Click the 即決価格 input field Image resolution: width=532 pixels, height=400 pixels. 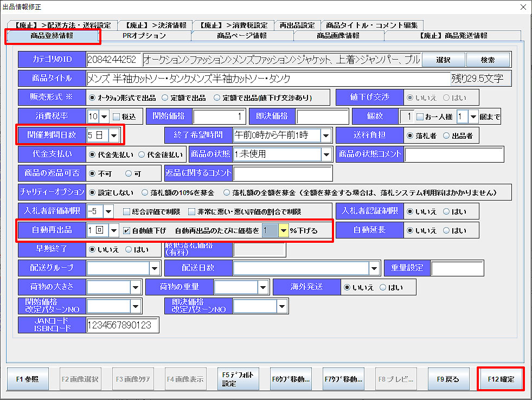[323, 117]
